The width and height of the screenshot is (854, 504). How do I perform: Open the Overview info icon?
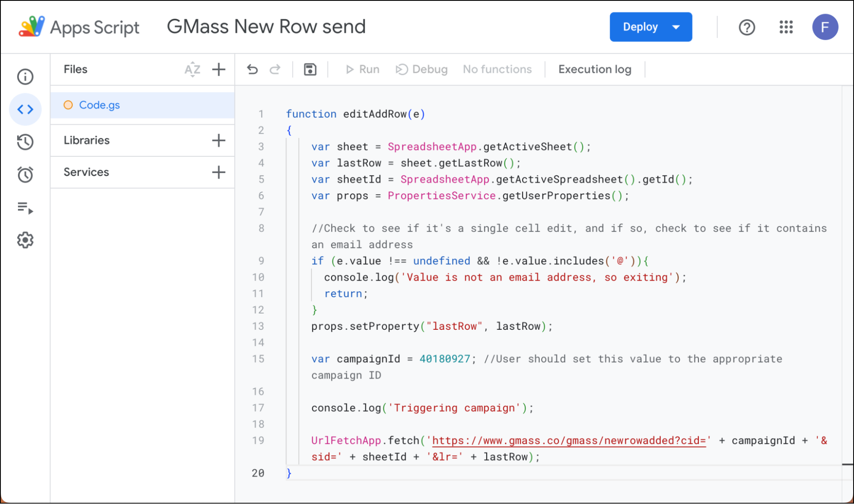click(x=25, y=77)
